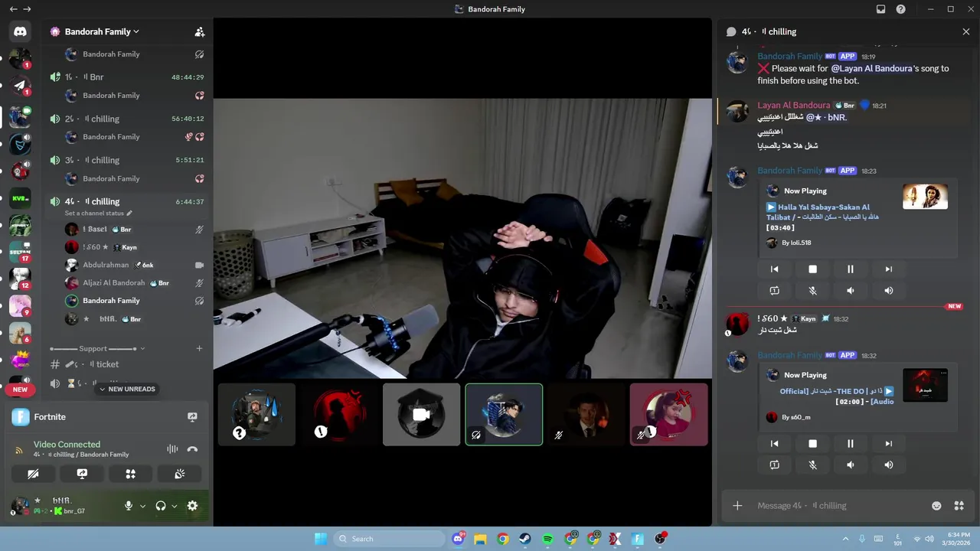Open Halla Yal Sabaya song link
980x551 pixels.
click(x=822, y=212)
